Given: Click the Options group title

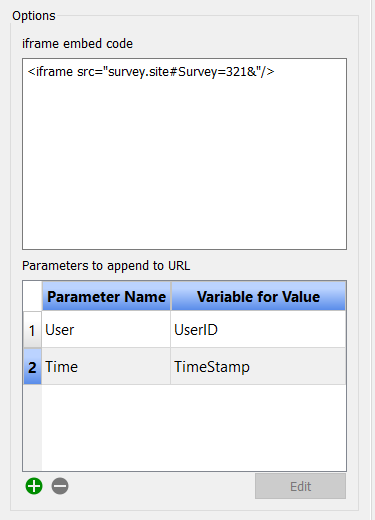Looking at the screenshot, I should pyautogui.click(x=34, y=16).
